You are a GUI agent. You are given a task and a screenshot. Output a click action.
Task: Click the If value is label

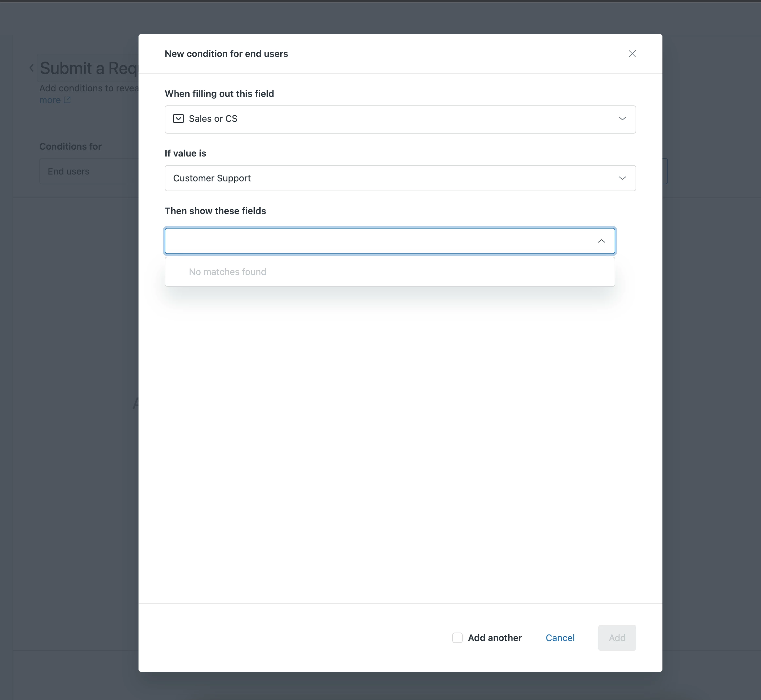185,154
